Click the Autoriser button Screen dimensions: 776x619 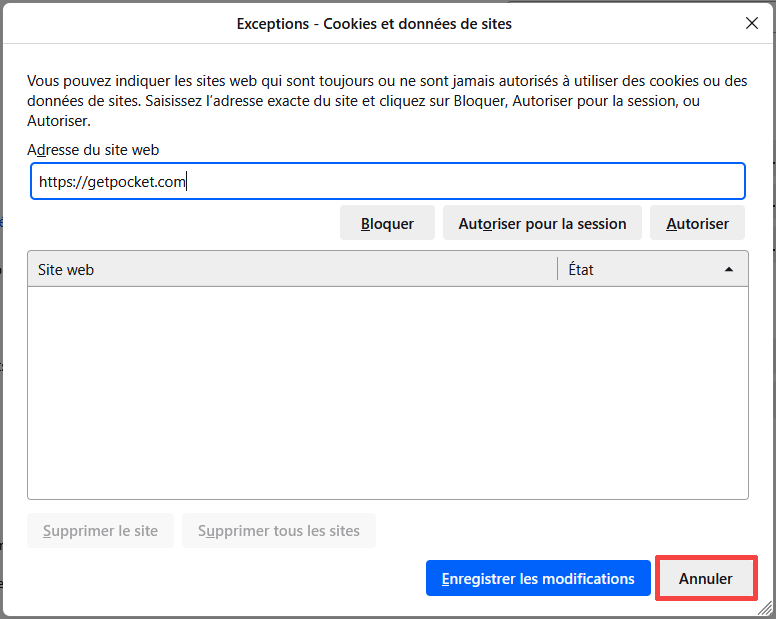pos(697,223)
